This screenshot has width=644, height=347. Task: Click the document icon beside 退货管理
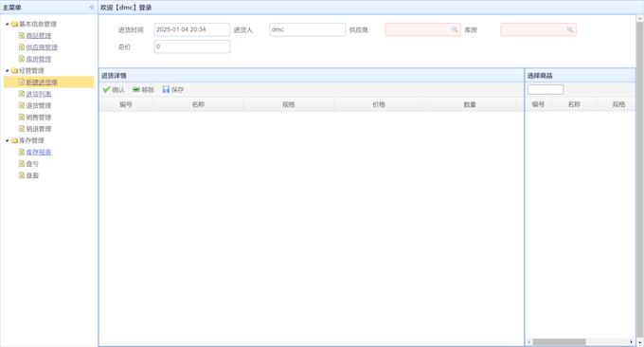[x=22, y=105]
